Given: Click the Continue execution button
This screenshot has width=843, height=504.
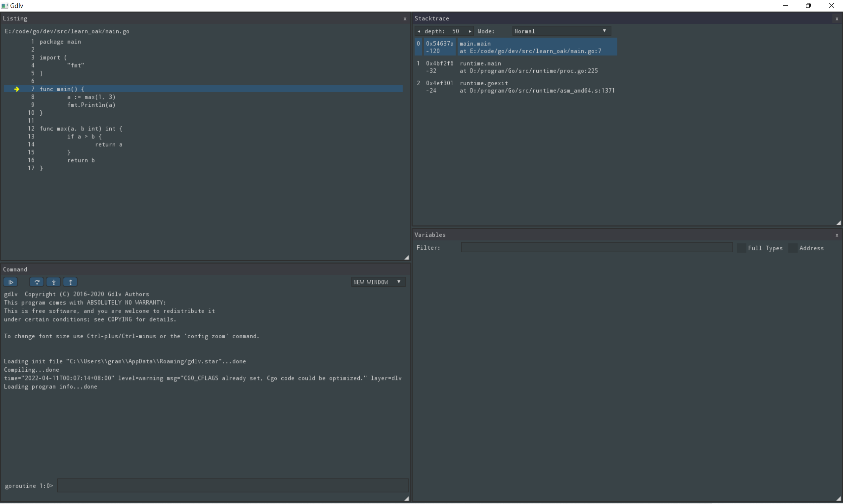Looking at the screenshot, I should pyautogui.click(x=11, y=282).
